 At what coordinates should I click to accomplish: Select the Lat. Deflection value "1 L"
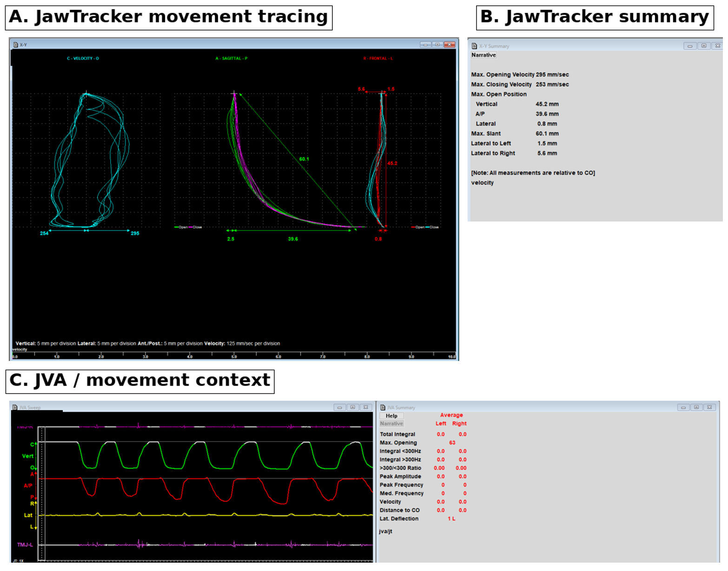pos(451,519)
